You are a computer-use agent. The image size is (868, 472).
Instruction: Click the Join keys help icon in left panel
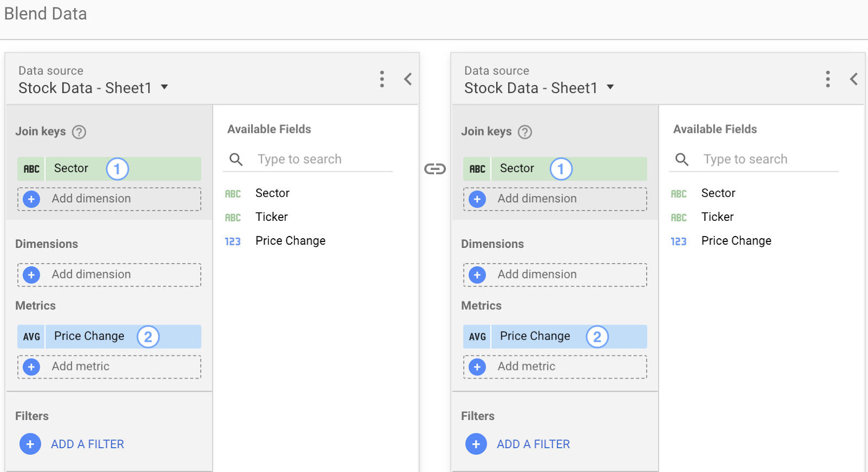click(x=79, y=132)
